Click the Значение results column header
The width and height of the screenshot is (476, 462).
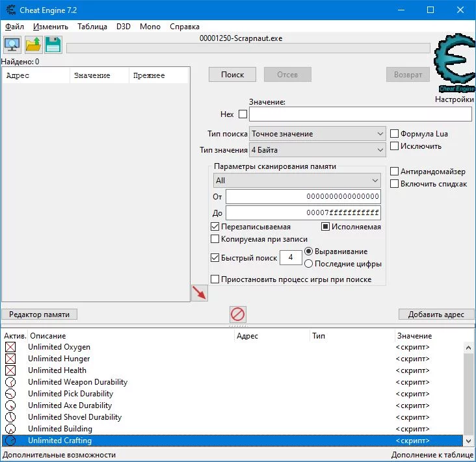pyautogui.click(x=99, y=75)
